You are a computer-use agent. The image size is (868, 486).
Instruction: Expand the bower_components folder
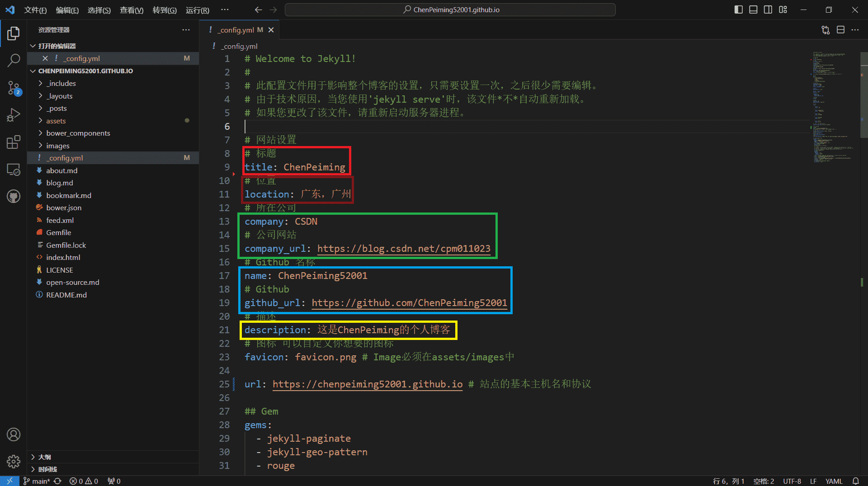[x=113, y=133]
